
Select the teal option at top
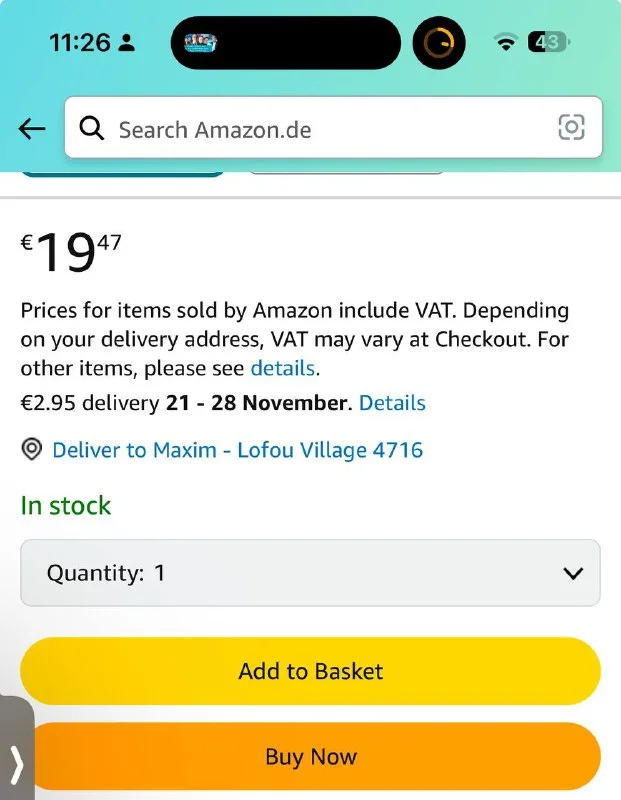[x=122, y=172]
